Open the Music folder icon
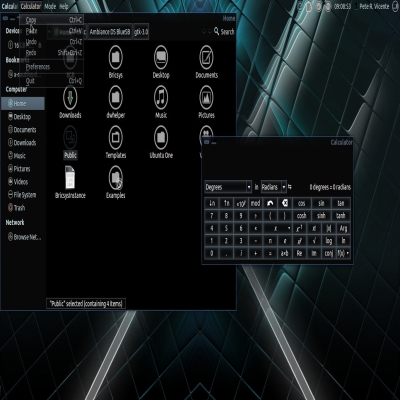 coord(161,97)
